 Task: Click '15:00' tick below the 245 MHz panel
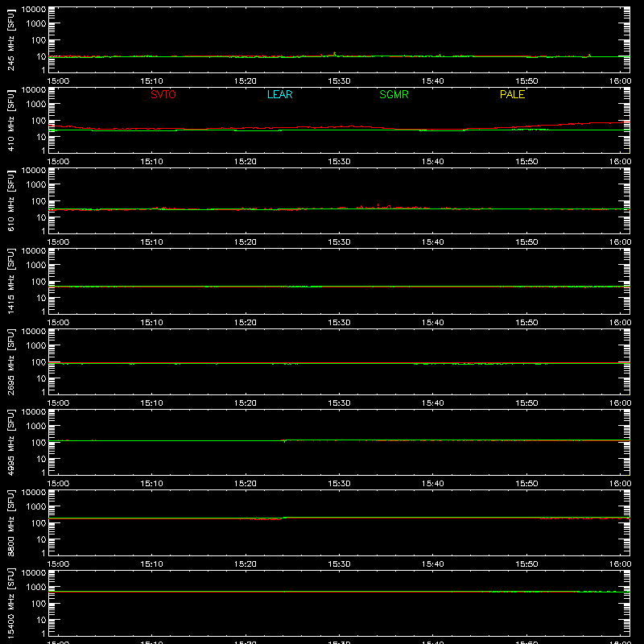tap(58, 81)
